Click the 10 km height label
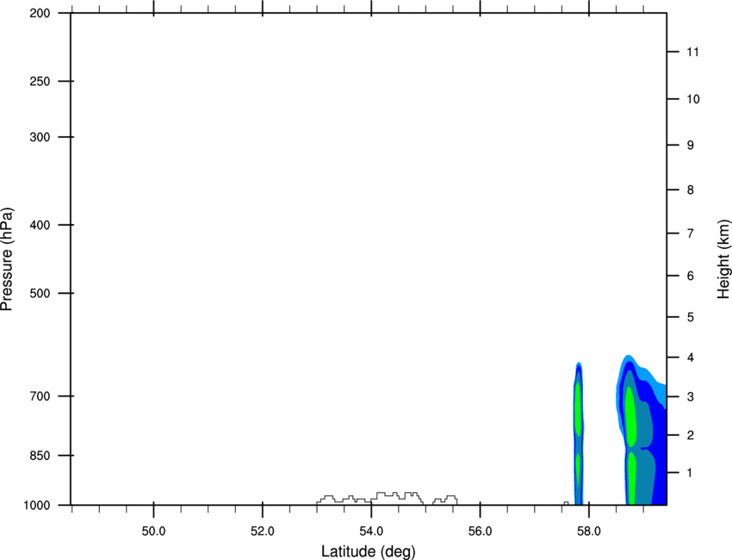The image size is (732, 560). [693, 99]
